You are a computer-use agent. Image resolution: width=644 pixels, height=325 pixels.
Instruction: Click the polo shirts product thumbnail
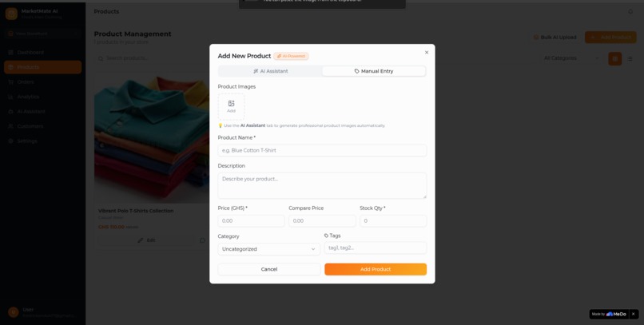tap(152, 139)
